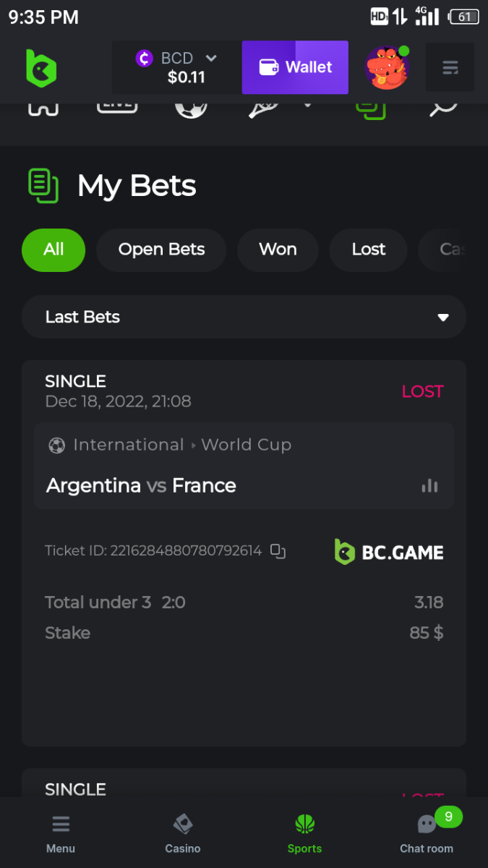Image resolution: width=488 pixels, height=868 pixels.
Task: Open the Wallet
Action: point(295,67)
